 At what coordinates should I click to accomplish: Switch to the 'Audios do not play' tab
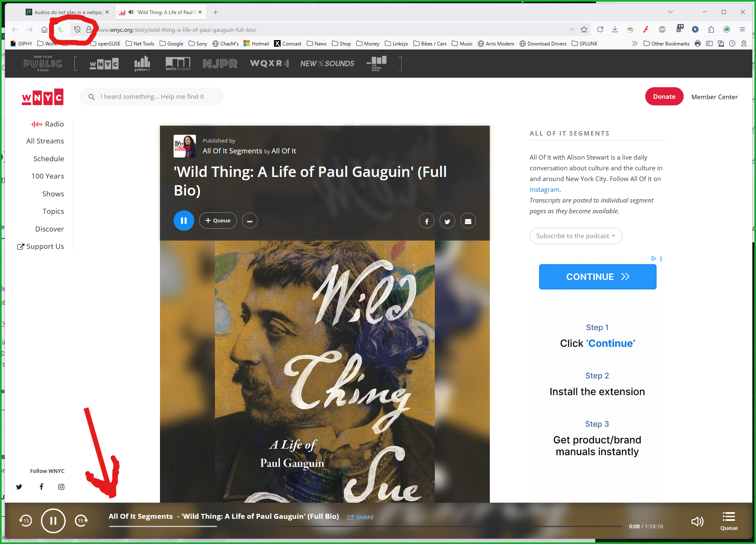coord(68,12)
